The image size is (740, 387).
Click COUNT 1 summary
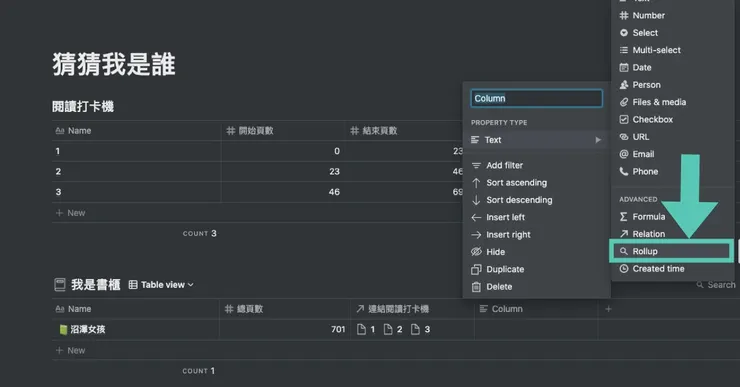[199, 371]
